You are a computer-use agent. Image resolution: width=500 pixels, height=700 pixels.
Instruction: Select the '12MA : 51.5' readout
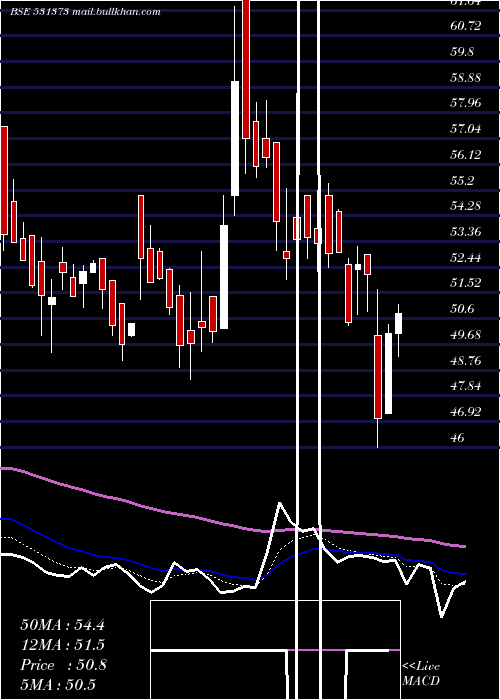[62, 645]
